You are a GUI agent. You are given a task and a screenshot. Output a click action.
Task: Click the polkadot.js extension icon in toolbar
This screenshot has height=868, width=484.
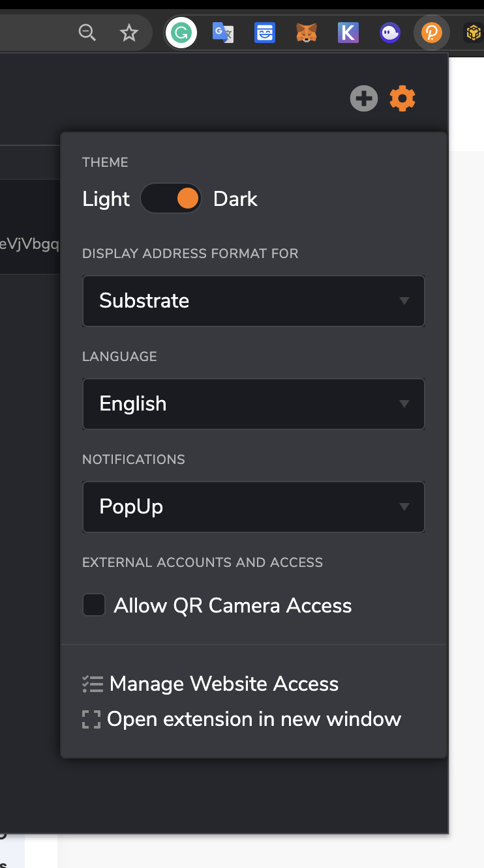(x=432, y=33)
